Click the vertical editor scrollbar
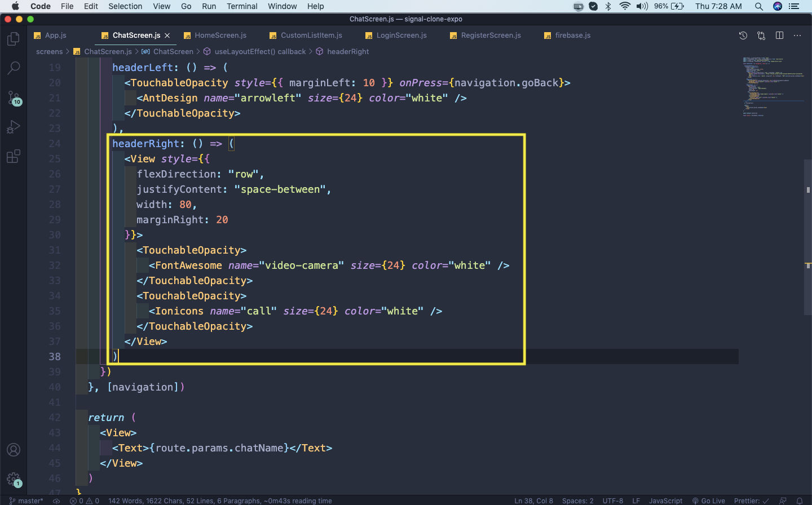The width and height of the screenshot is (812, 505). point(808,237)
